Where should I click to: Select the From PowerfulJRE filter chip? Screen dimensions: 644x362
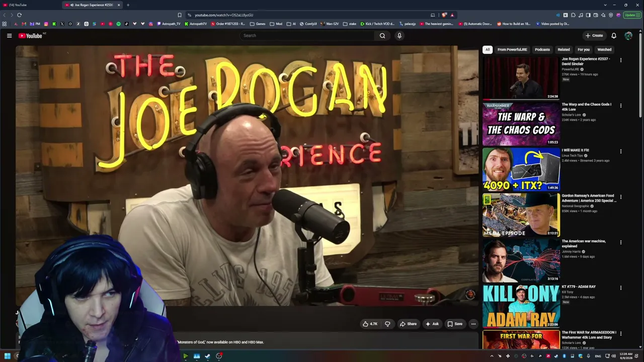512,50
